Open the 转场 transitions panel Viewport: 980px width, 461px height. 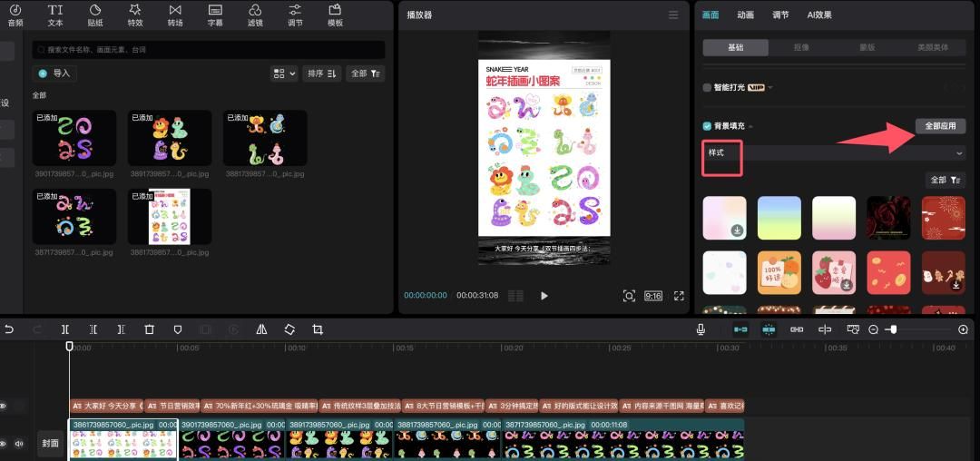pos(175,15)
